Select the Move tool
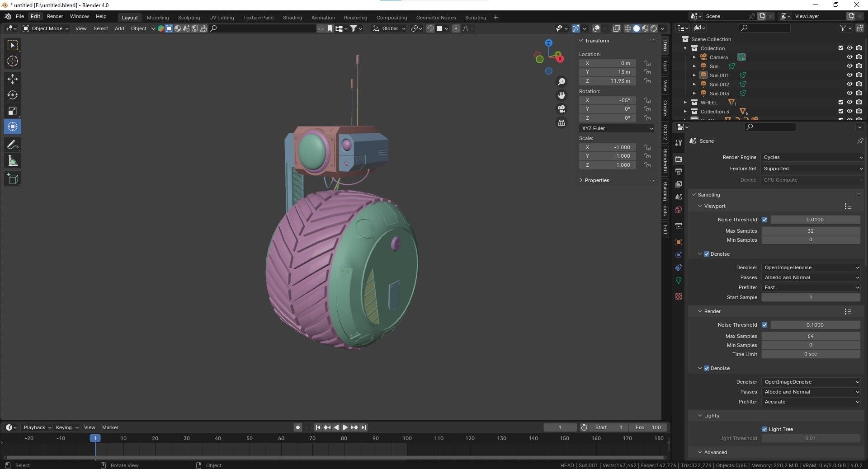Viewport: 868px width, 469px height. (13, 79)
